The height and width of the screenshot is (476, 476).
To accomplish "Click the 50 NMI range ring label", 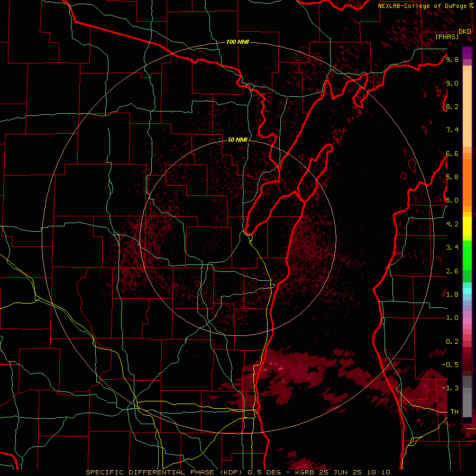I will [237, 140].
